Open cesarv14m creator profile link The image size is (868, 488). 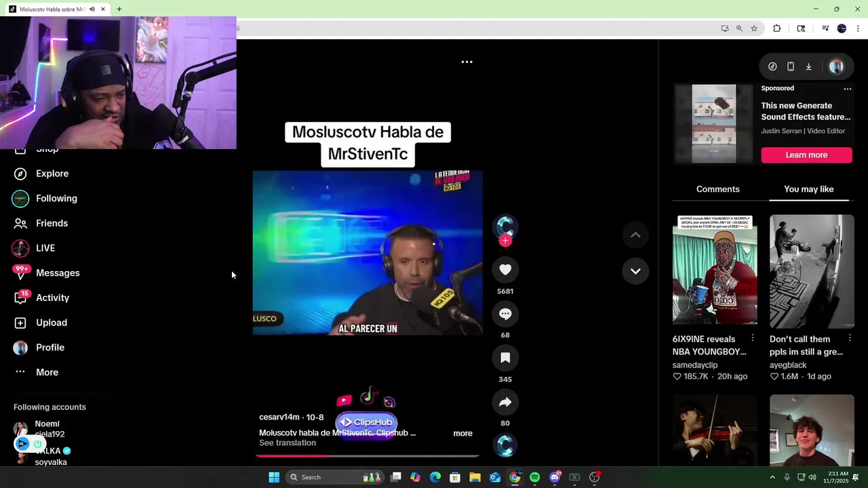point(279,418)
